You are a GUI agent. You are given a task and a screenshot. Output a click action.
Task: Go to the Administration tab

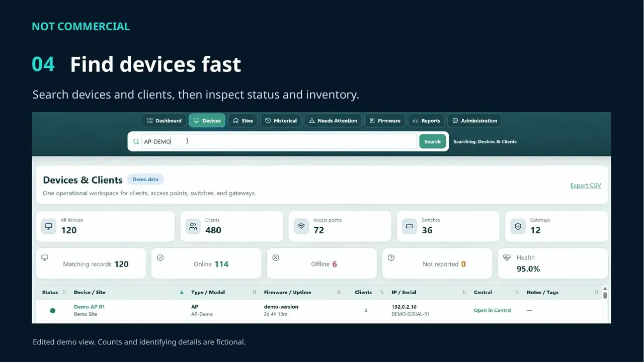pyautogui.click(x=474, y=121)
